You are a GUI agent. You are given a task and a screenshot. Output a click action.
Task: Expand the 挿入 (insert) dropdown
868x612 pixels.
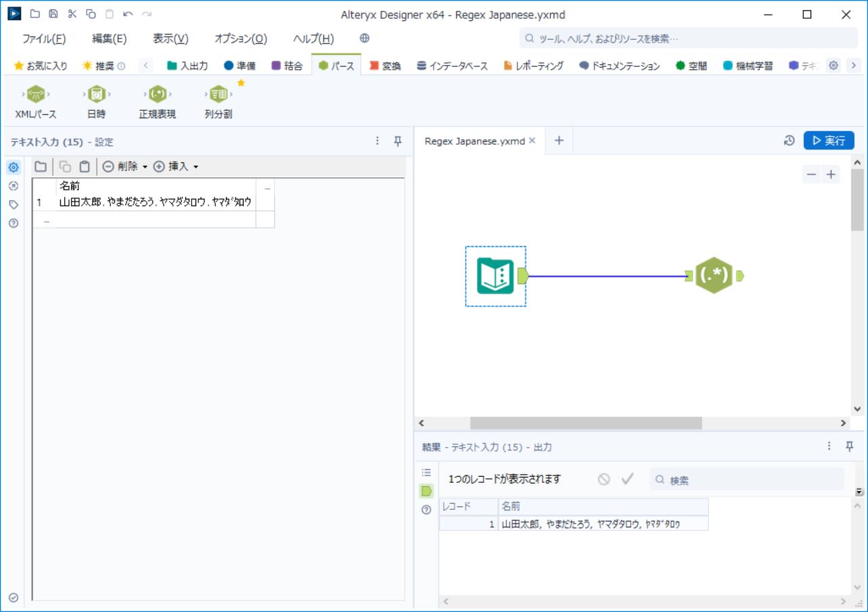pos(196,166)
